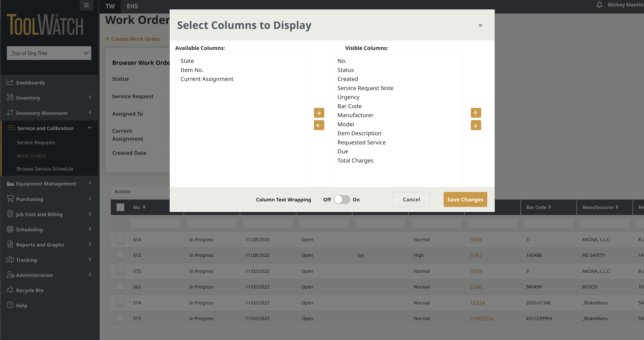Click the No. column filter input

click(x=155, y=223)
